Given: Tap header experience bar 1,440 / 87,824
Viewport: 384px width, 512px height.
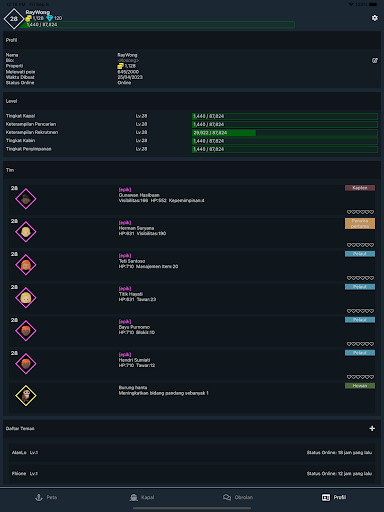Looking at the screenshot, I should tap(157, 25).
